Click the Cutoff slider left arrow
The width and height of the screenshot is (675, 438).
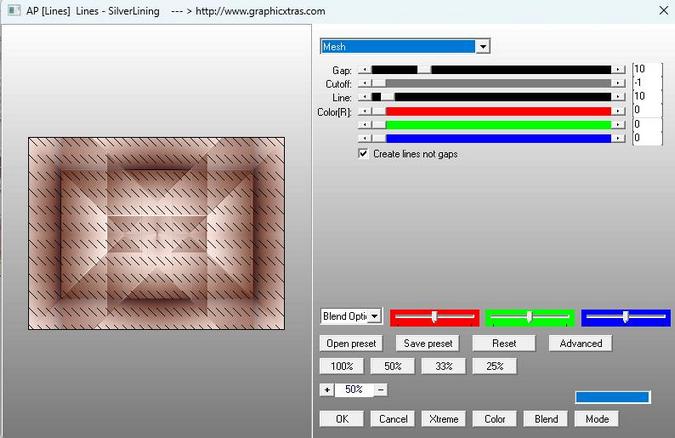(x=364, y=84)
